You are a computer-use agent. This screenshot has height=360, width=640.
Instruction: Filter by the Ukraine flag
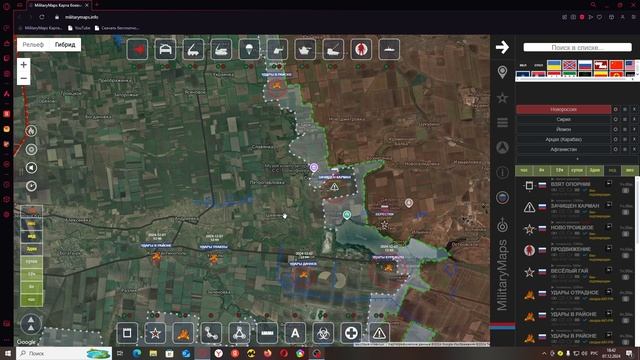(x=553, y=65)
